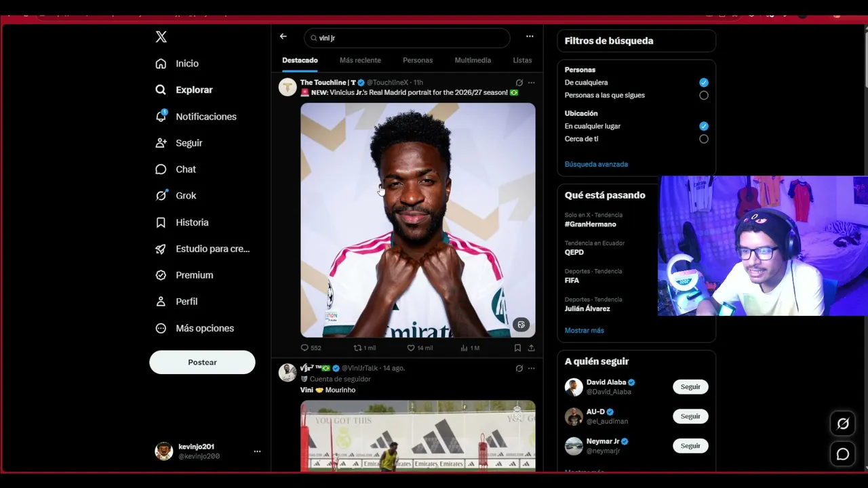The width and height of the screenshot is (868, 488).
Task: Open kevinjo201 account avatar
Action: click(163, 451)
